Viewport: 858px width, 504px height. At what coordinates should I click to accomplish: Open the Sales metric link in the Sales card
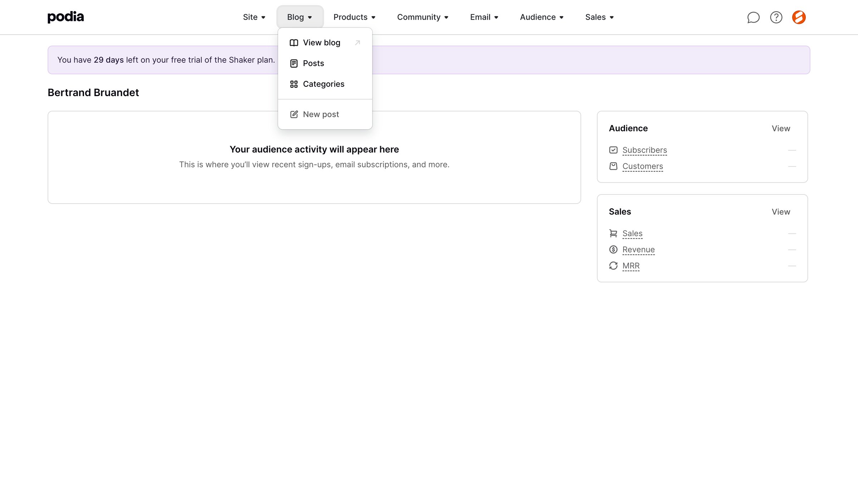(x=632, y=233)
